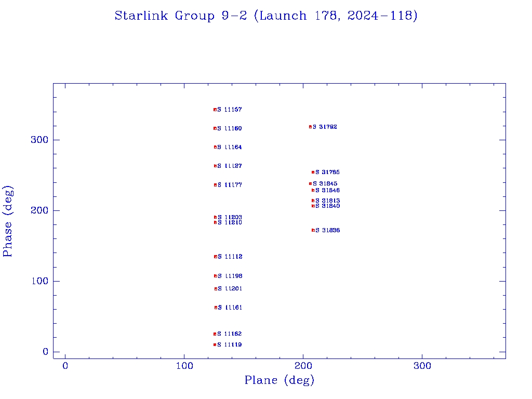532x399 pixels.
Task: Click the 'S 11164' satellite label
Action: point(230,147)
